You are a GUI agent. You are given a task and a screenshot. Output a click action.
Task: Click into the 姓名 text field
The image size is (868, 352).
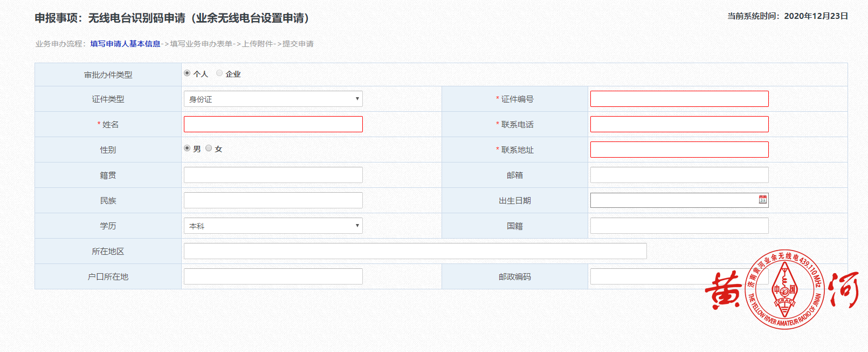(273, 124)
